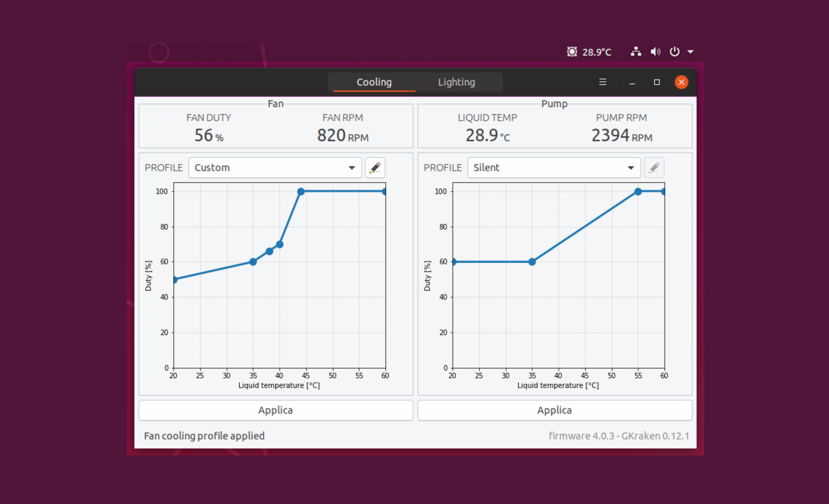Click the pump curve point at 55°C

point(638,191)
